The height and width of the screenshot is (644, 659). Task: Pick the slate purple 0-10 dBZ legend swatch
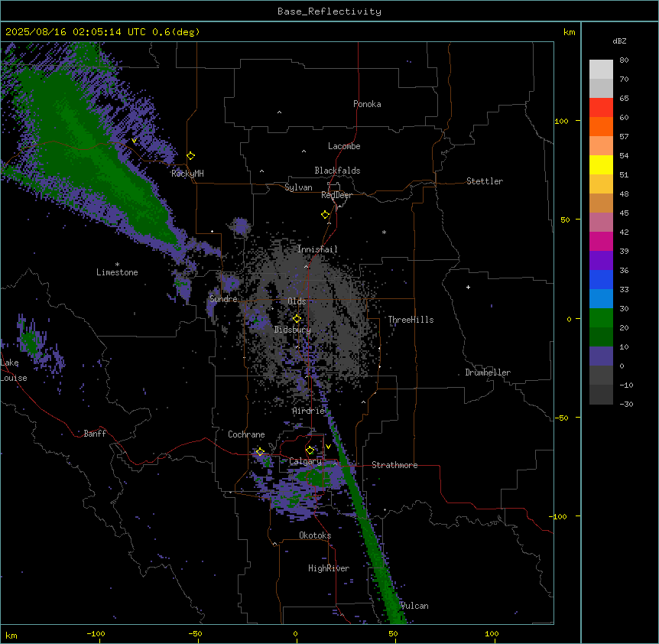pyautogui.click(x=601, y=356)
